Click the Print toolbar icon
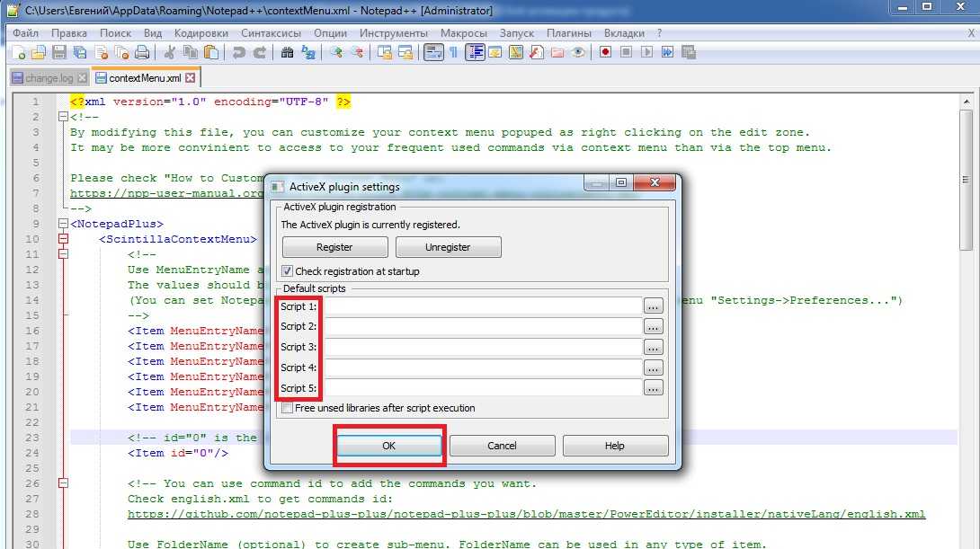Screen dimensions: 980x549 click(x=142, y=53)
